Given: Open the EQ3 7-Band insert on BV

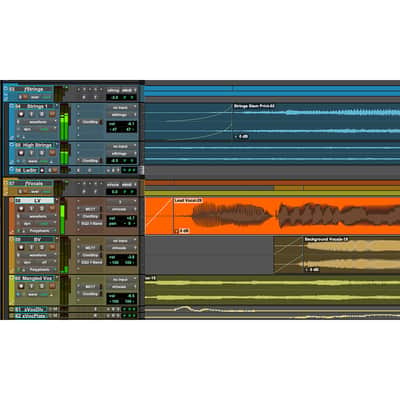Looking at the screenshot, I should coord(91,262).
